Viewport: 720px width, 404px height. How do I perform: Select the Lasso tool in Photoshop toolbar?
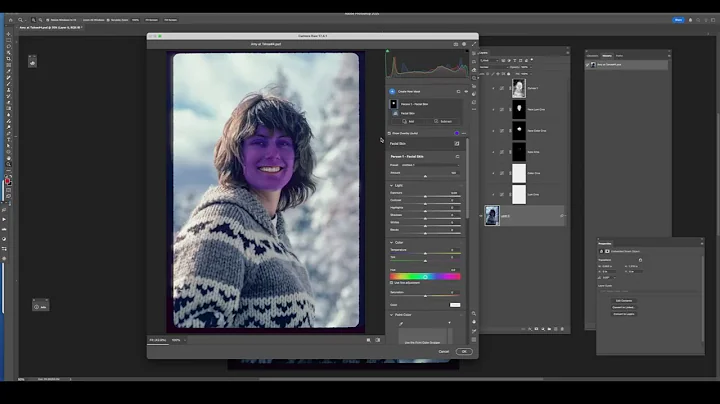[x=8, y=46]
